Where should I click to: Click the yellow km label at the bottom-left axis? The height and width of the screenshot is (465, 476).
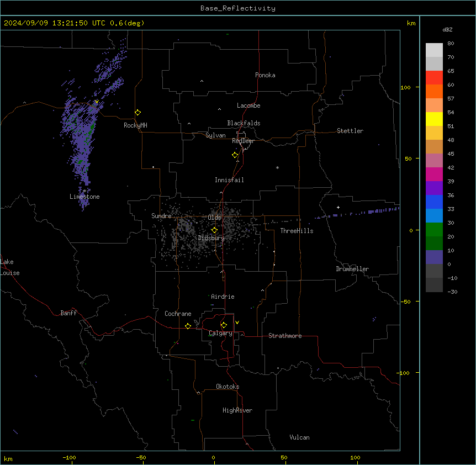(8, 458)
